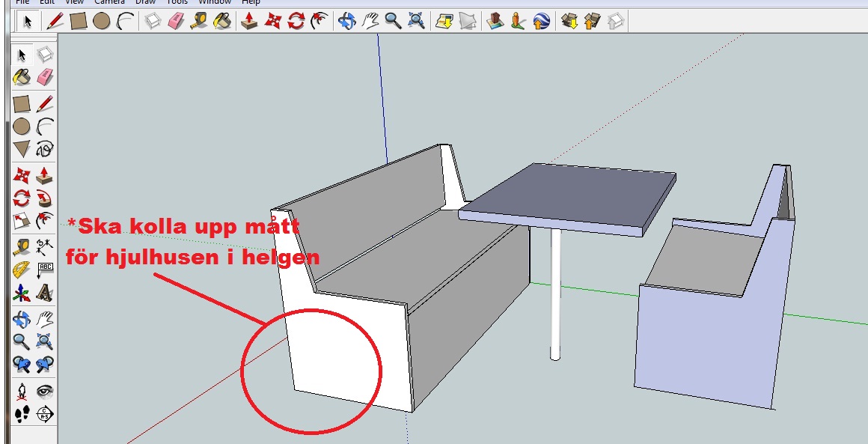868x444 pixels.
Task: Click the Text label tool (ABC)
Action: click(x=46, y=270)
